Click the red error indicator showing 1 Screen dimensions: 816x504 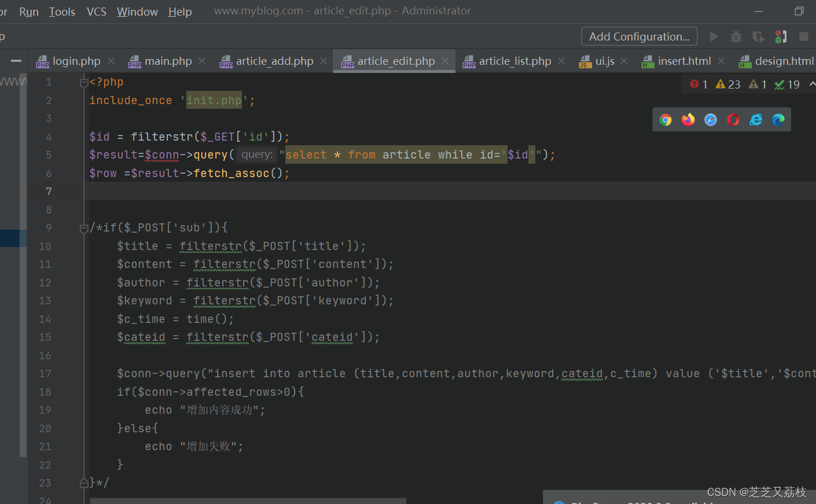click(x=699, y=84)
